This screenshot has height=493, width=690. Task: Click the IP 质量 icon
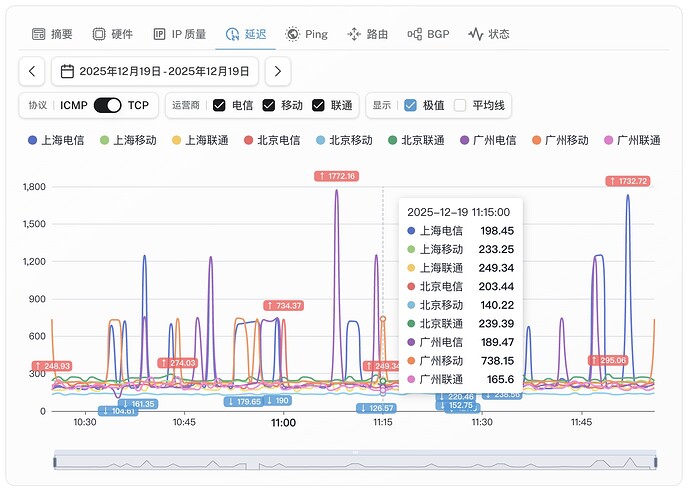click(159, 34)
